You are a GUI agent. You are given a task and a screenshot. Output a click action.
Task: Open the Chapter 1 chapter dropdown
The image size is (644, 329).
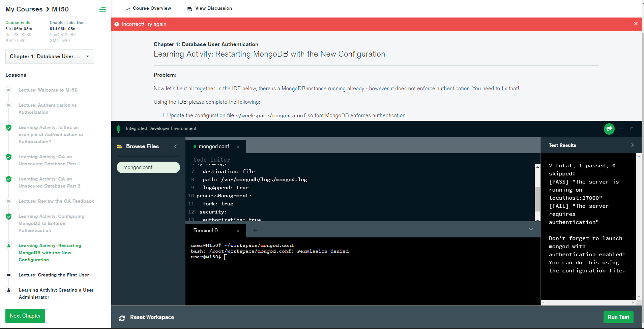coord(50,57)
